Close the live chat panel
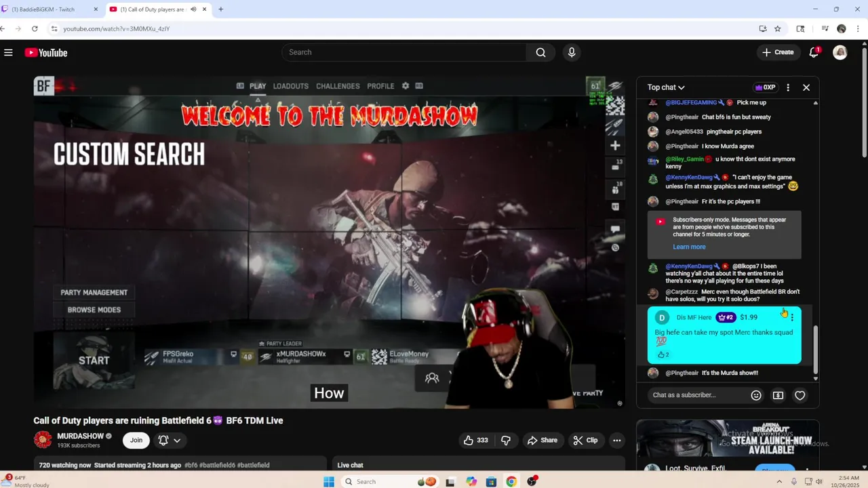The image size is (868, 488). (806, 87)
